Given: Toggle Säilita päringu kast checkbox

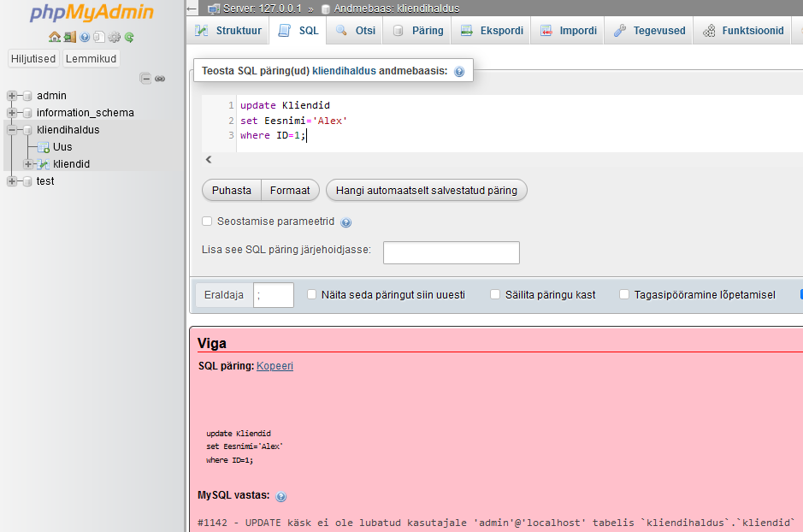Looking at the screenshot, I should point(495,294).
